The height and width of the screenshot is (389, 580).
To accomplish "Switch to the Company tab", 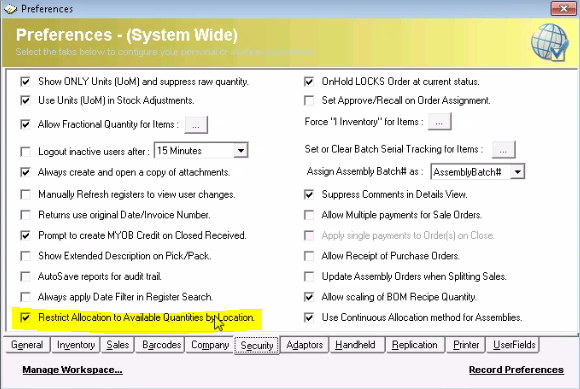I will tap(210, 345).
